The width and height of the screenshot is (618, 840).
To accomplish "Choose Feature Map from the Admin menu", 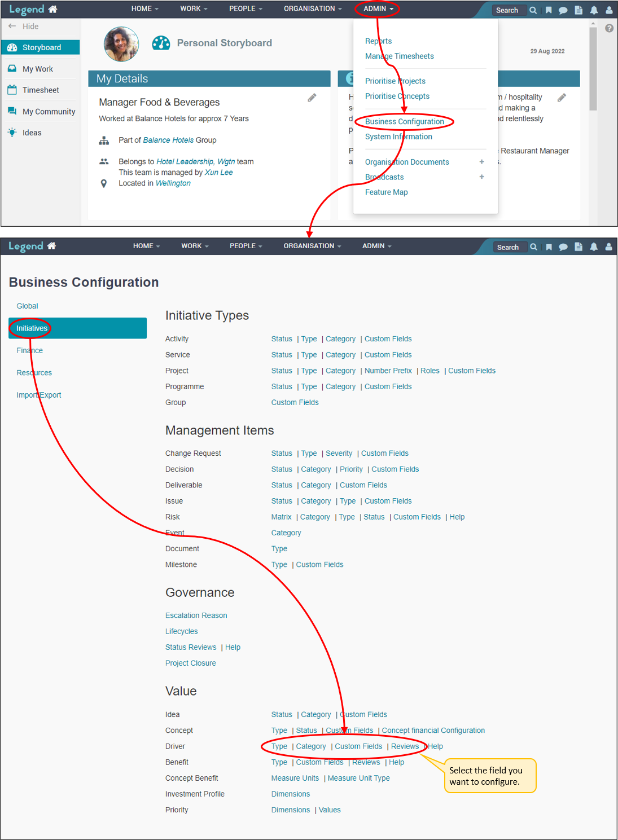I will click(x=386, y=192).
